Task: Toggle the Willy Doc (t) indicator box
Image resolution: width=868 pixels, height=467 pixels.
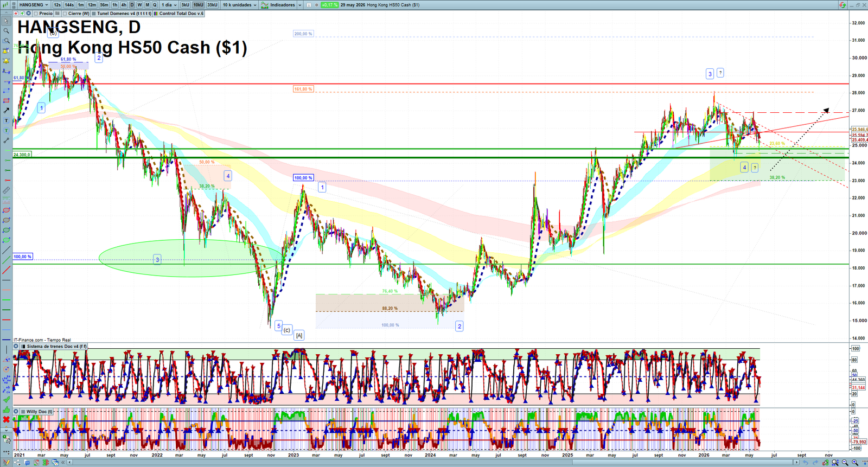Action: click(22, 412)
